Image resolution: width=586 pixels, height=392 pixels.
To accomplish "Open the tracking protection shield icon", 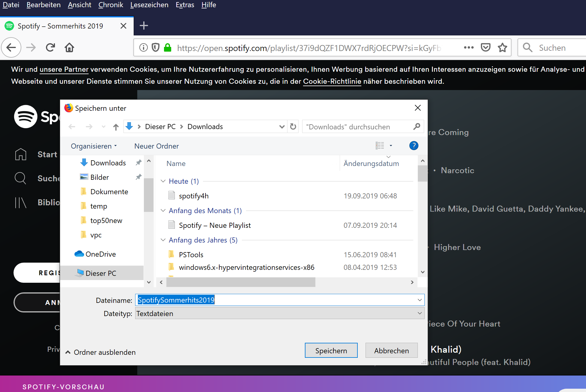I will point(156,47).
